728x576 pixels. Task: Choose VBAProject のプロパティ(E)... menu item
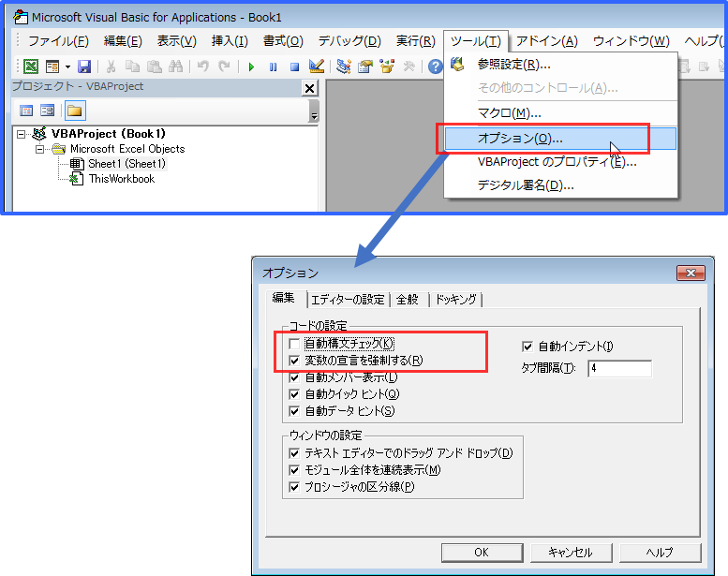coord(560,161)
